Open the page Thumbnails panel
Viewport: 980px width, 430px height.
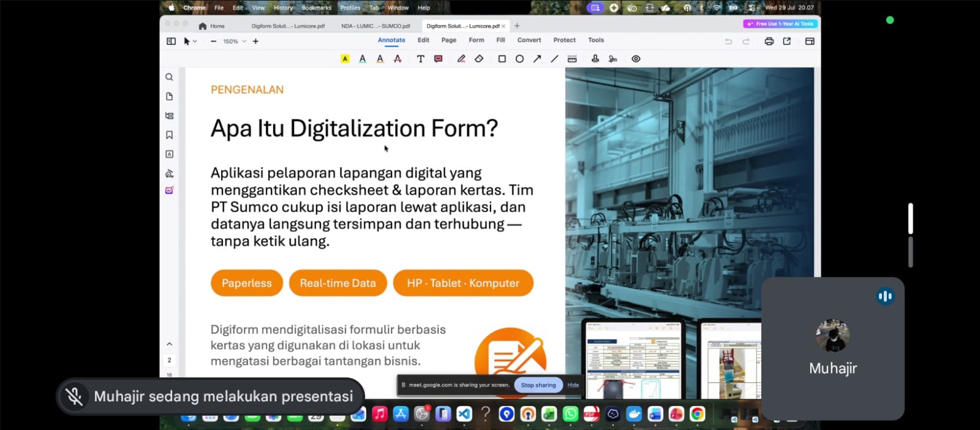pyautogui.click(x=169, y=96)
